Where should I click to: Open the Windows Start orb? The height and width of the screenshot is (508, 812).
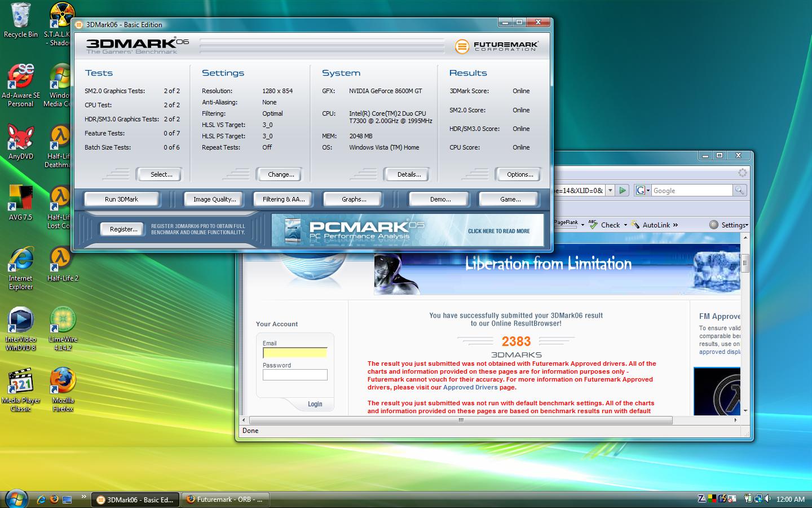click(x=16, y=499)
